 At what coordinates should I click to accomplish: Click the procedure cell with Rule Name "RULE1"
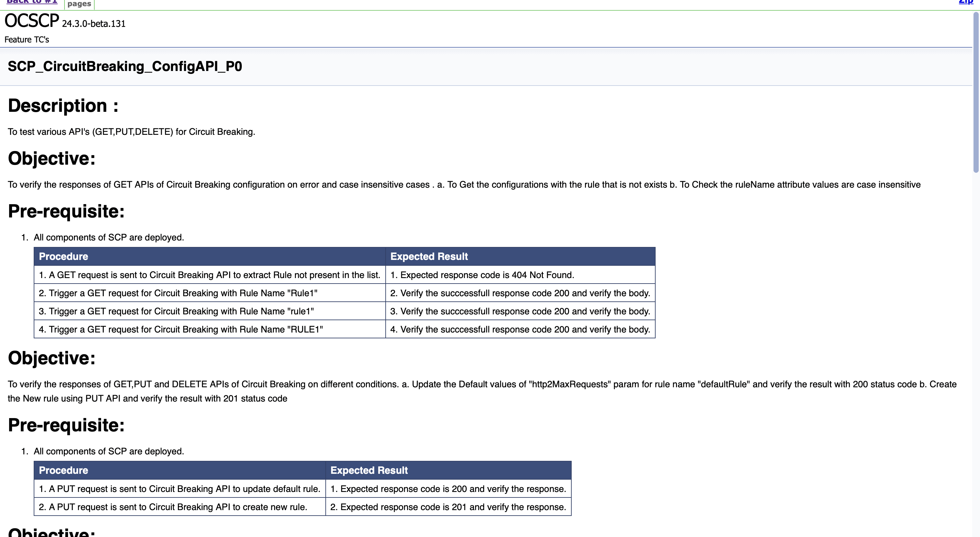tap(181, 329)
